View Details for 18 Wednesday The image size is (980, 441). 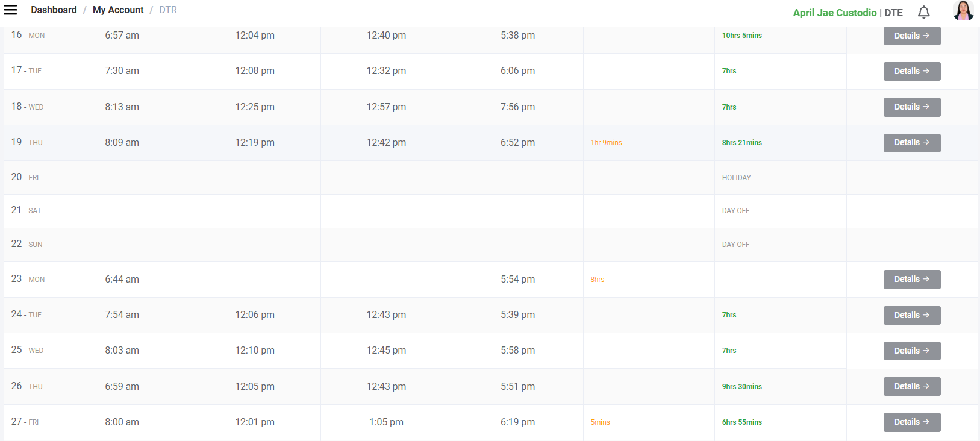click(911, 107)
